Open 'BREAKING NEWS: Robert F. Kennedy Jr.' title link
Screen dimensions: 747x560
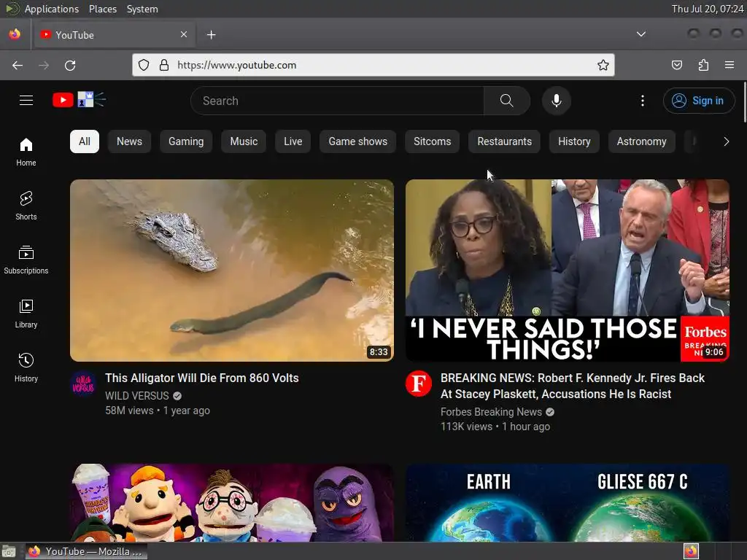click(572, 386)
